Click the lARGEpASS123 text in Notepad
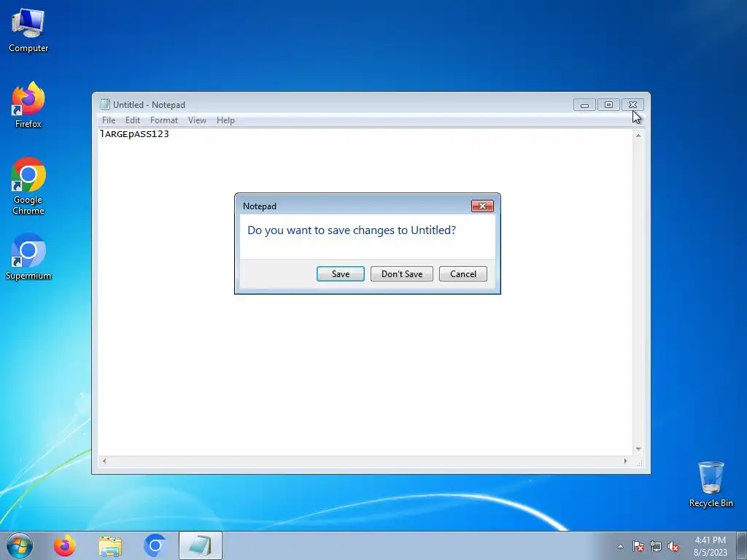 click(x=134, y=134)
